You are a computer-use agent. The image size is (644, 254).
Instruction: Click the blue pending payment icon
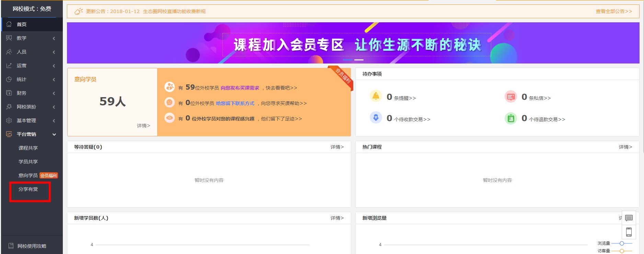[376, 118]
